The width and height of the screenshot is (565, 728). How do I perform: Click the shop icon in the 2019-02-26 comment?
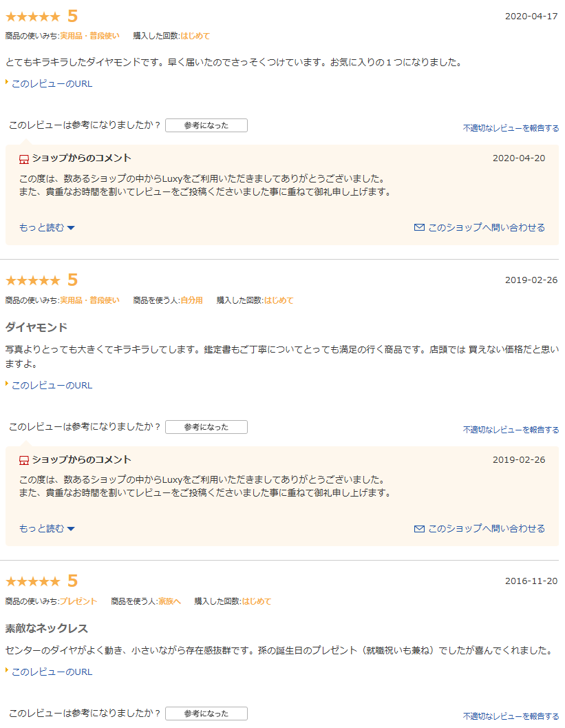tap(23, 461)
